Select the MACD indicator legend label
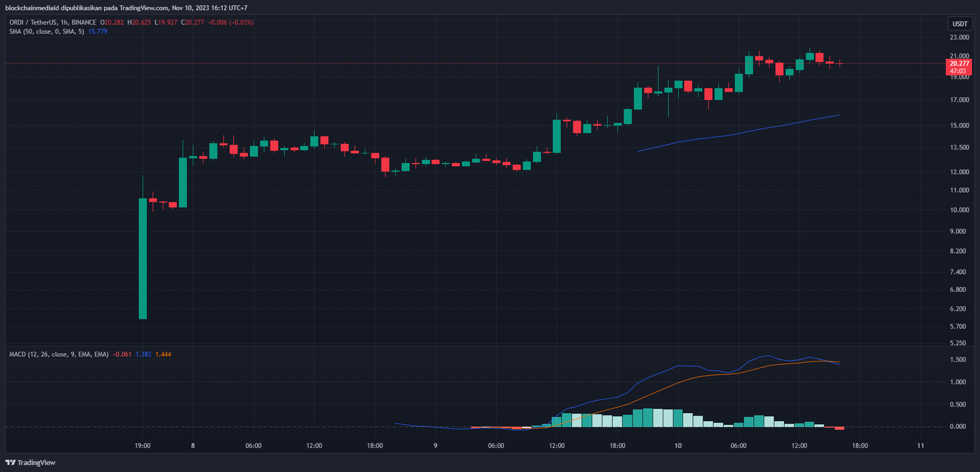Viewport: 980px width, 472px height. pyautogui.click(x=58, y=354)
